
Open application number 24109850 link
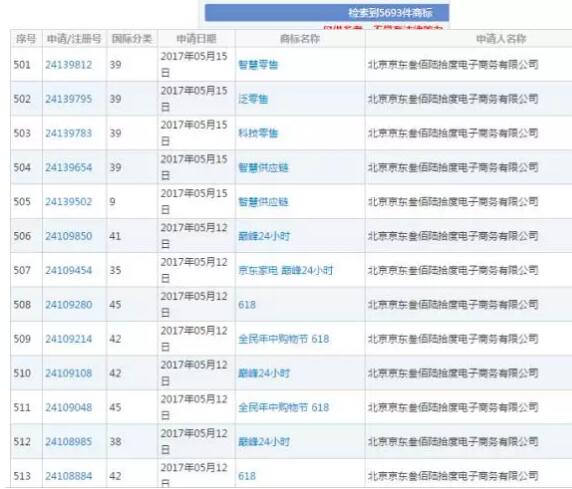(69, 236)
